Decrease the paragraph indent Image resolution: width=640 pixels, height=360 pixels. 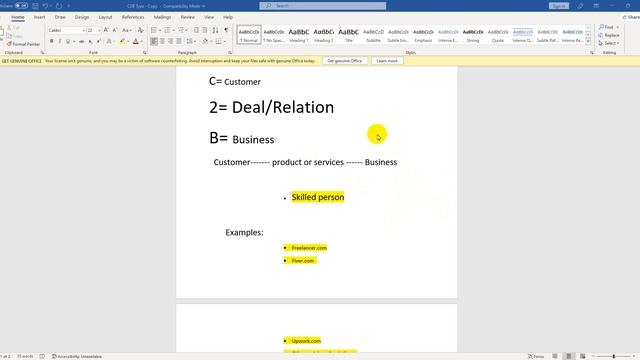point(196,30)
